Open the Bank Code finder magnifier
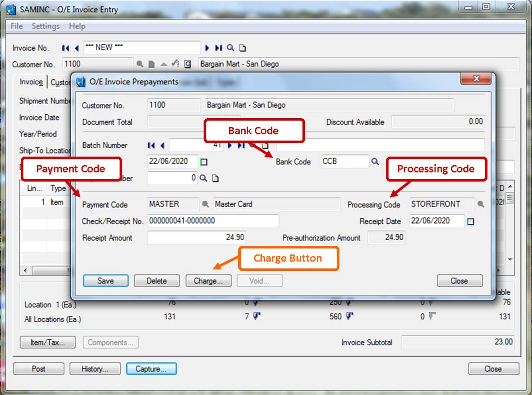The image size is (532, 395). (375, 161)
